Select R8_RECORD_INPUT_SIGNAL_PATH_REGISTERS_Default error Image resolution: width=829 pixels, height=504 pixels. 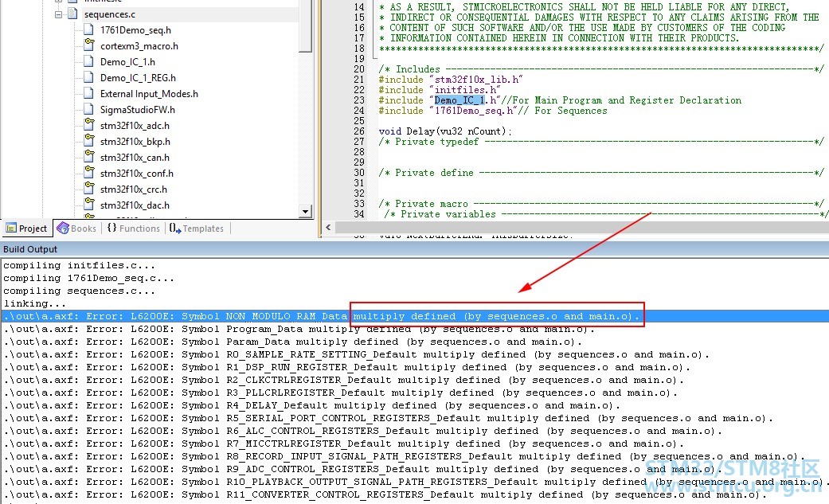point(405,456)
